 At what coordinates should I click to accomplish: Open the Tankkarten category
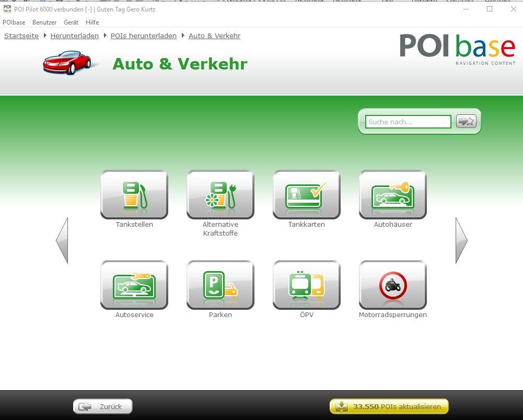tap(307, 194)
